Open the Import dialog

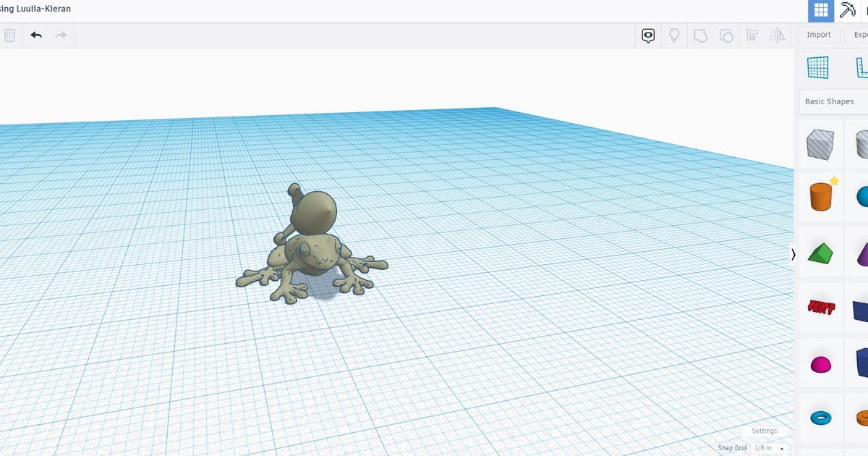click(x=818, y=34)
